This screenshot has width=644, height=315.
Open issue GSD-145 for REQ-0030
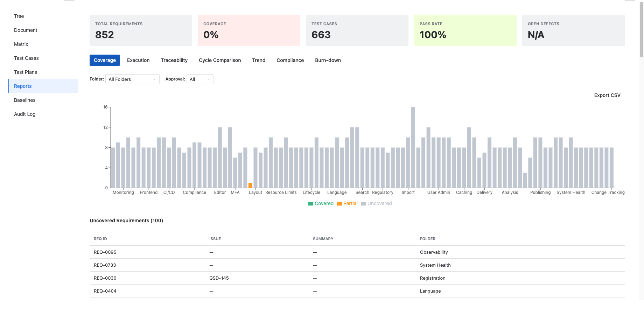pos(219,278)
